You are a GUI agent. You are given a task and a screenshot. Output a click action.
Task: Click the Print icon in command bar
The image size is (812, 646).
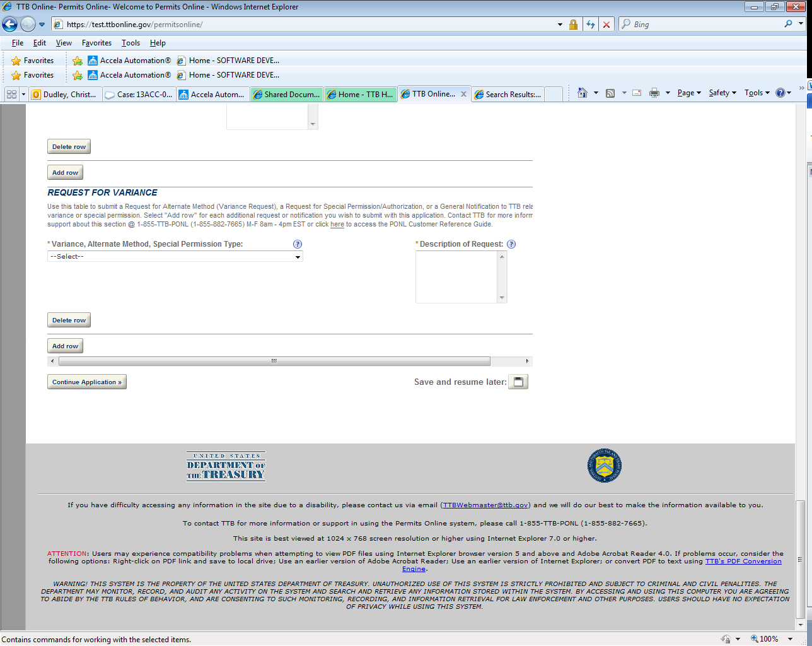tap(654, 93)
